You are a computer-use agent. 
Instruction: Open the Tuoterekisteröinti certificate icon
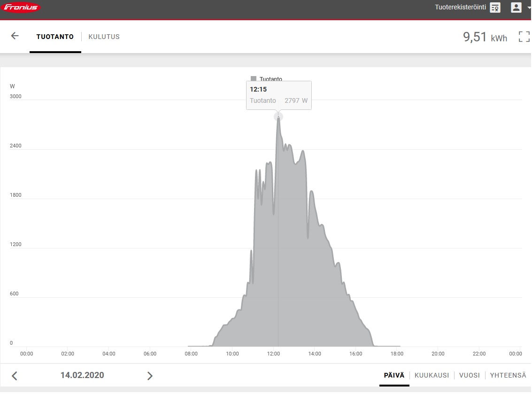tap(495, 8)
